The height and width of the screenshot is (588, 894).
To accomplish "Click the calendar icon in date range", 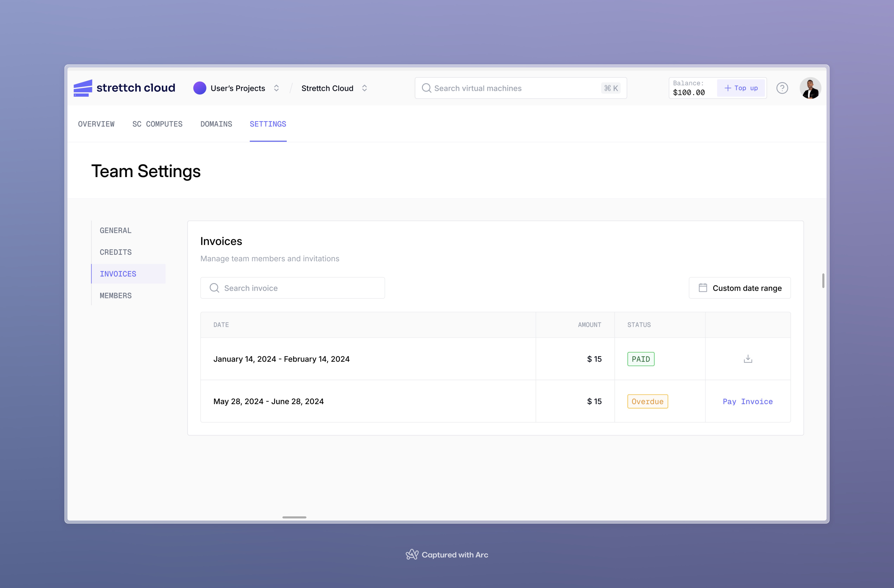I will point(702,288).
